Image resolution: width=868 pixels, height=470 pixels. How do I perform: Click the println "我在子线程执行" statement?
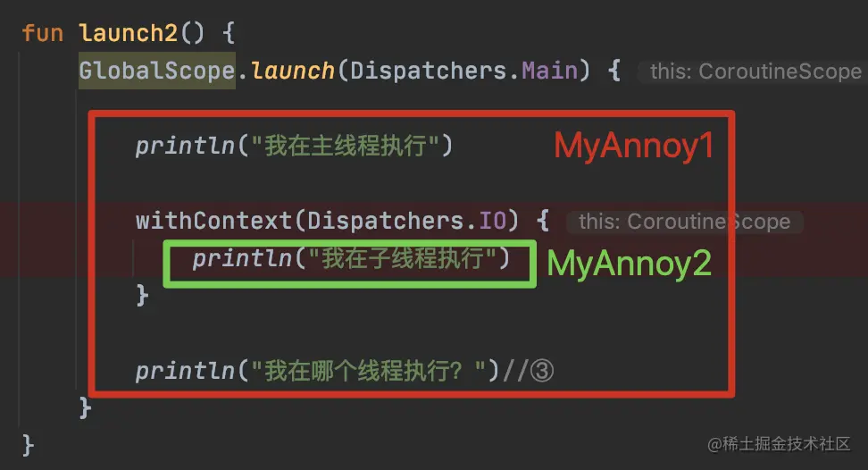click(351, 258)
